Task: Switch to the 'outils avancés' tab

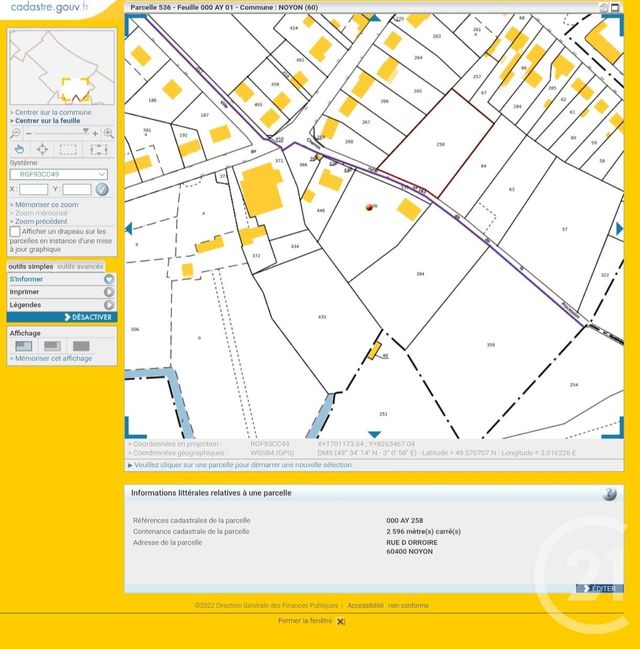Action: point(80,267)
